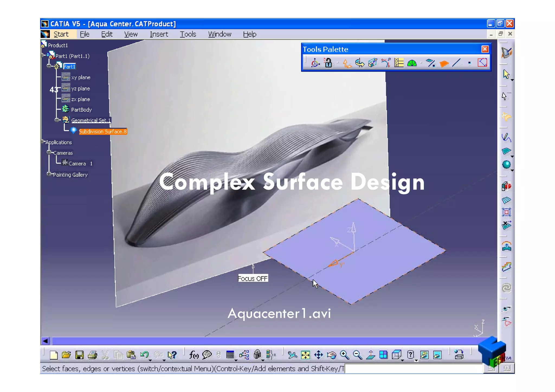Select the Pan view tool
This screenshot has width=555, height=392.
(x=318, y=355)
